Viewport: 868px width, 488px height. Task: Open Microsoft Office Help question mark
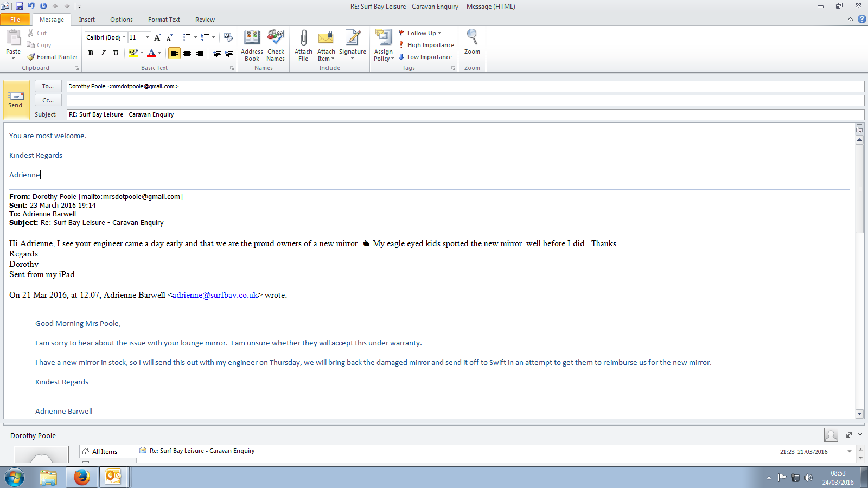point(862,19)
